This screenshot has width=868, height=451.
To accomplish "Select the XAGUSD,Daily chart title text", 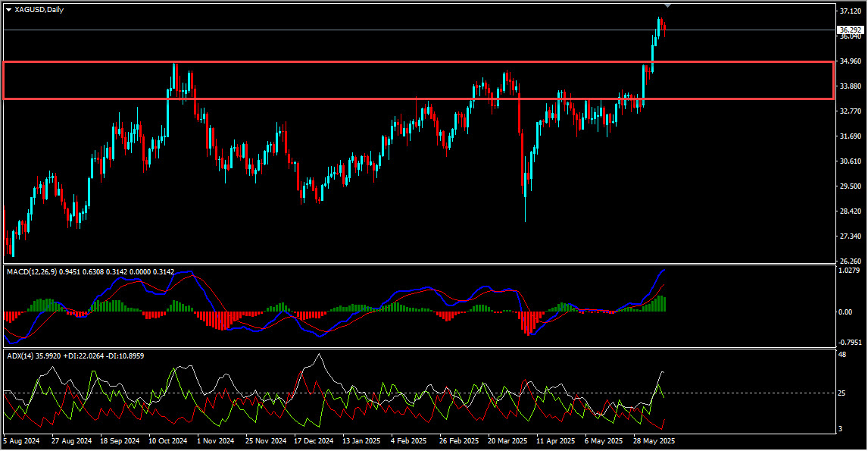I will pos(39,10).
